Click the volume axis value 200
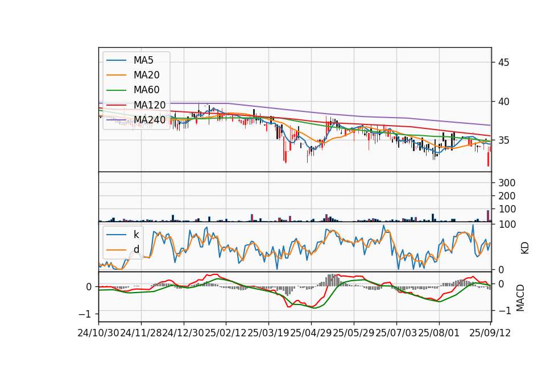This screenshot has width=546, height=392. pyautogui.click(x=507, y=196)
